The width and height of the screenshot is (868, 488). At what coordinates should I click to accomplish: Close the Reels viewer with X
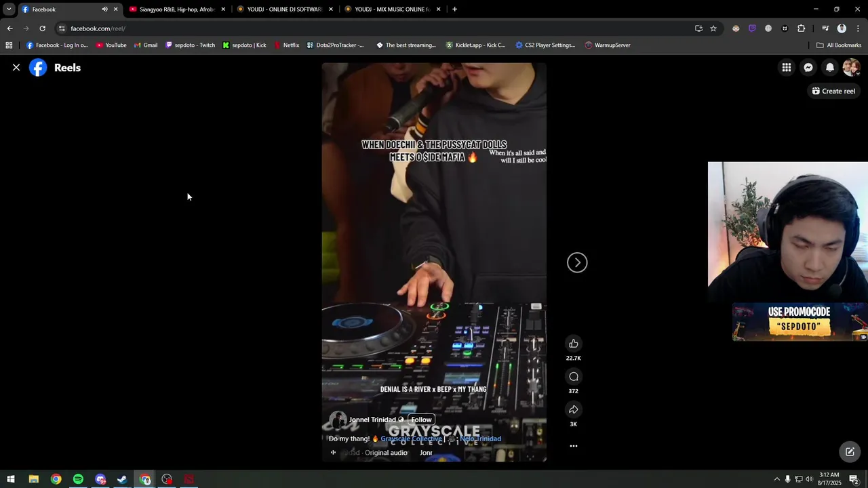tap(16, 68)
